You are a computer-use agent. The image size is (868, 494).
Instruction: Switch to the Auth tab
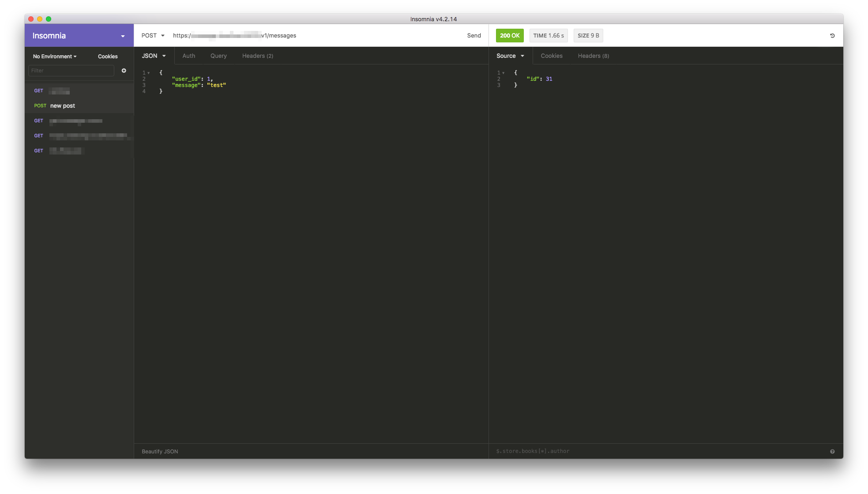click(x=188, y=56)
